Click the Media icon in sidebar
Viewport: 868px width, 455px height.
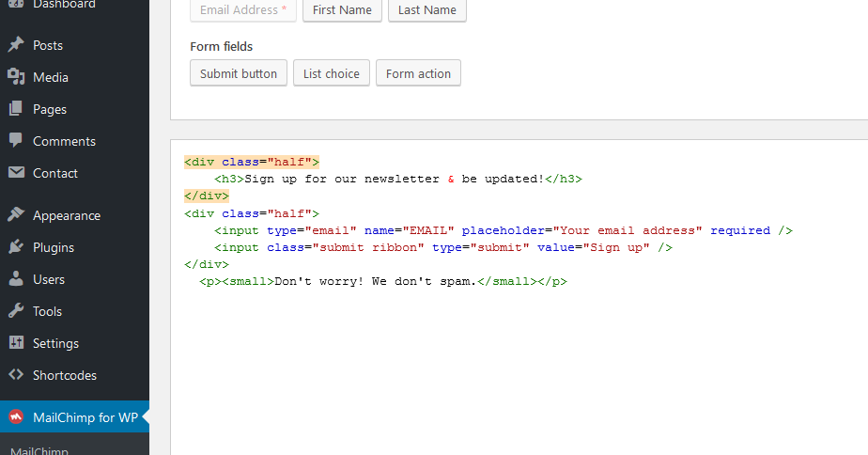click(16, 77)
